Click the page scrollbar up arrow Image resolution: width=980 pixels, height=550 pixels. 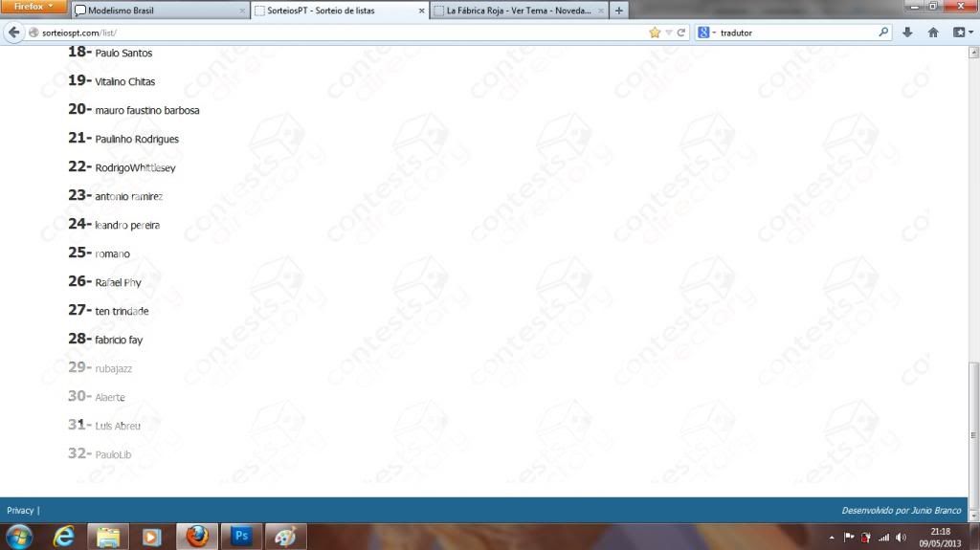coord(973,54)
